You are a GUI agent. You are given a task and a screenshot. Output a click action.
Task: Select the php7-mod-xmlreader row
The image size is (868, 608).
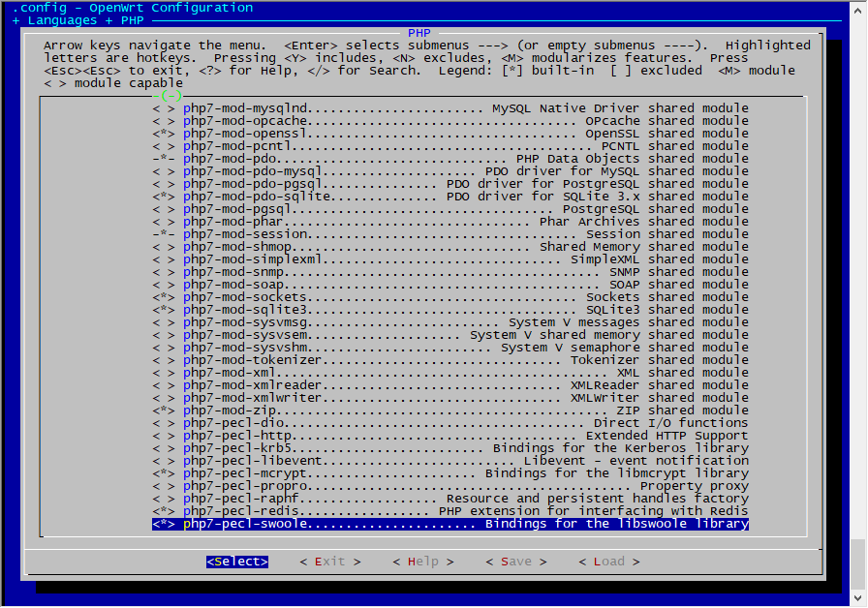click(x=450, y=385)
